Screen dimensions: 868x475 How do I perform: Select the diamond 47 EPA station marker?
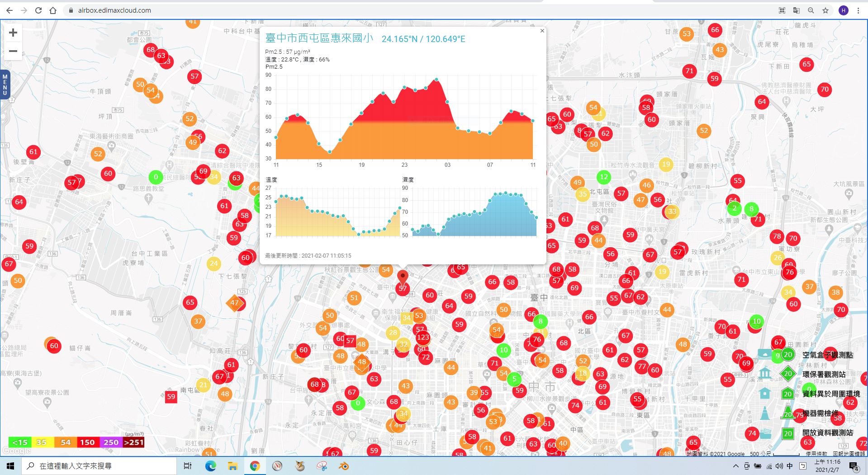tap(234, 303)
